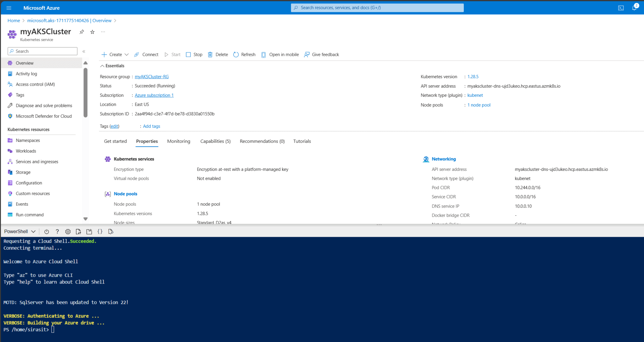Viewport: 644px width, 342px height.
Task: Open a new Cloud Shell session
Action: [x=89, y=231]
